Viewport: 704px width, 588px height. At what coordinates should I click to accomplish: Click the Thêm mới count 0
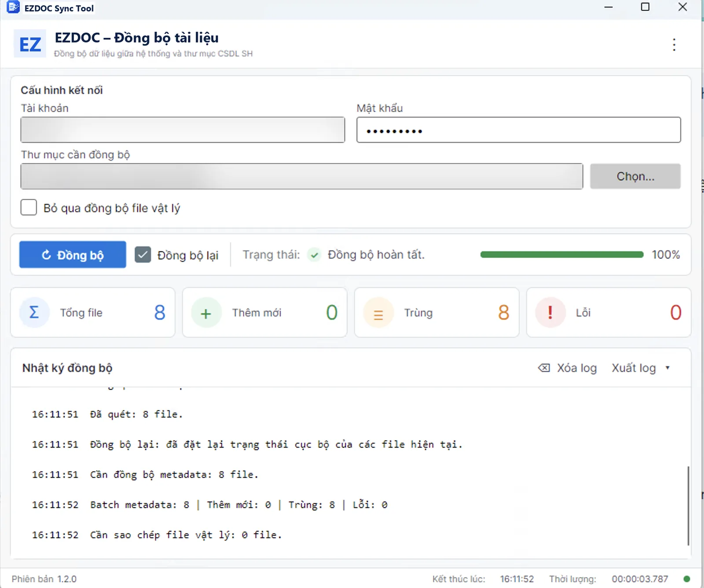coord(332,313)
